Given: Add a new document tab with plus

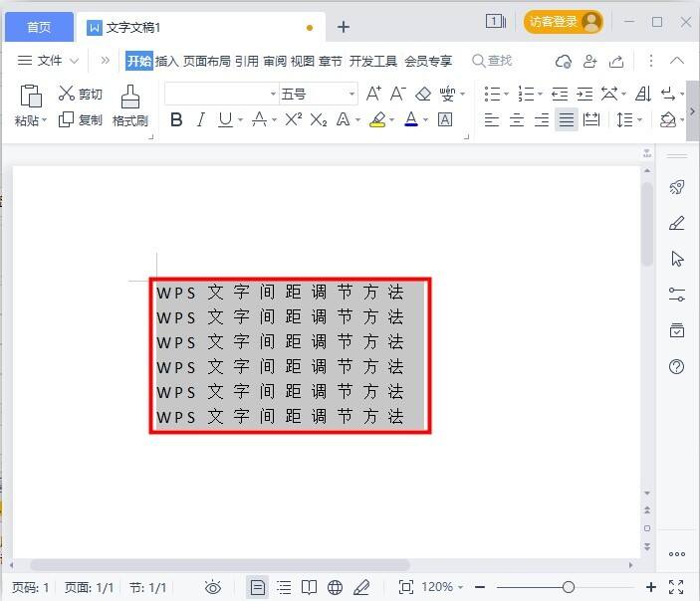Looking at the screenshot, I should coord(343,27).
